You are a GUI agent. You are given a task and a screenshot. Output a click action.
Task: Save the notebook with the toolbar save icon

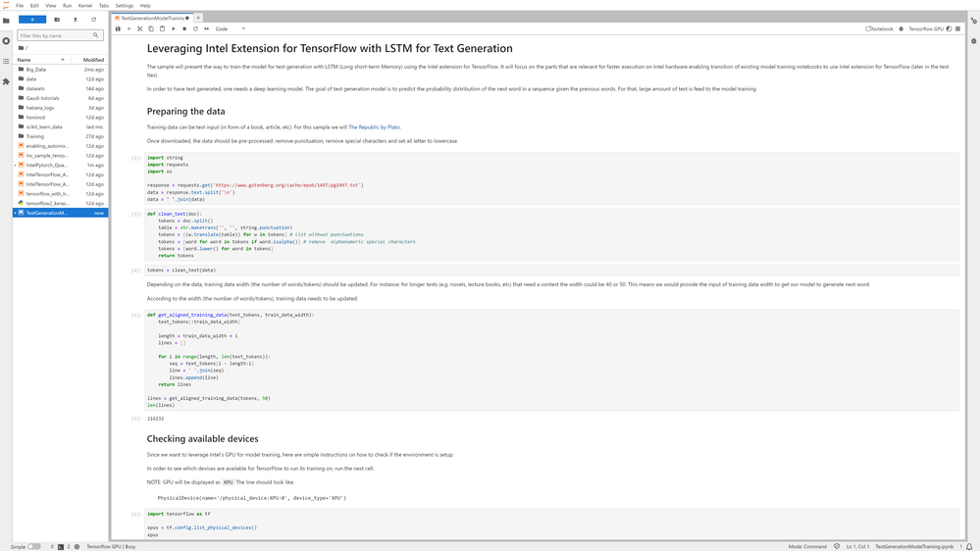118,28
